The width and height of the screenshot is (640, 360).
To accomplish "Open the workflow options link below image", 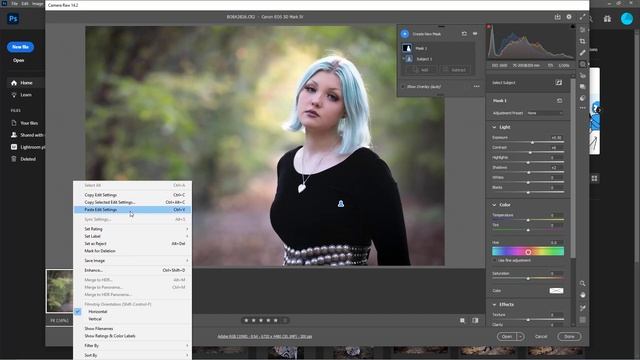I will (x=264, y=337).
